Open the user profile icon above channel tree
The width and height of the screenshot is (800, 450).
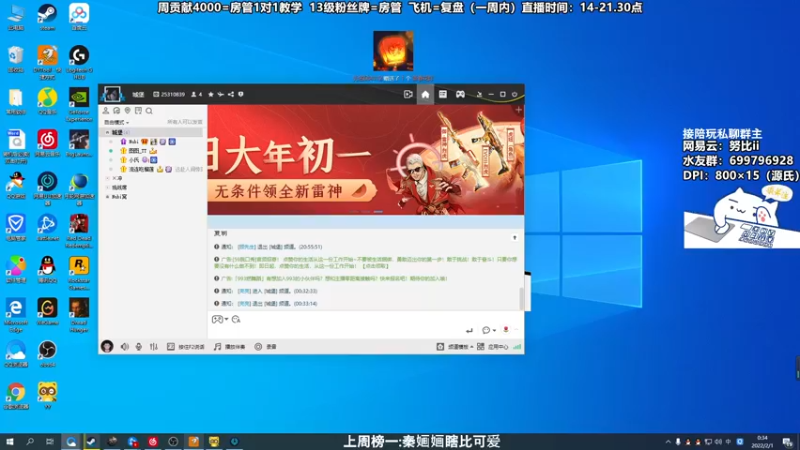(106, 111)
